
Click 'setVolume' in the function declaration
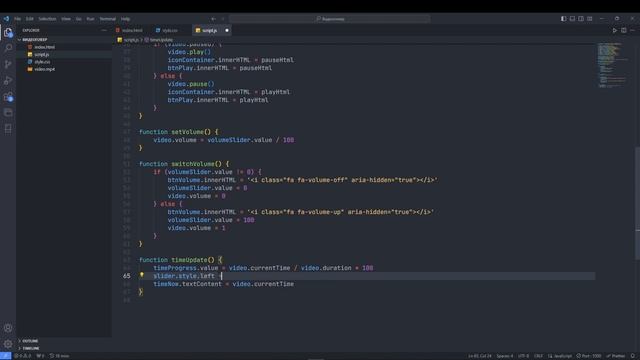coord(187,132)
